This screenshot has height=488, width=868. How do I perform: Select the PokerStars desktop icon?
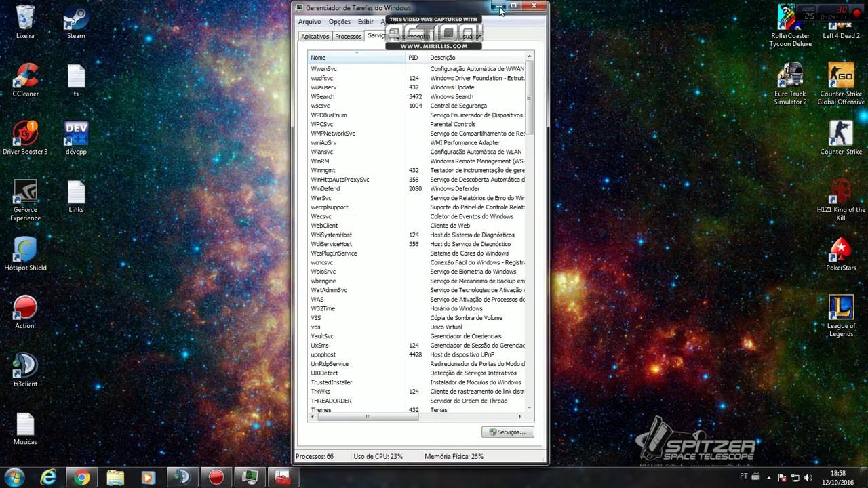(x=841, y=254)
